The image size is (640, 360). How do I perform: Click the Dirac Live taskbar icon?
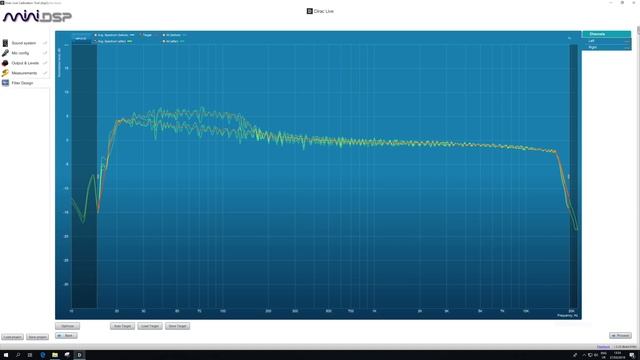click(x=79, y=355)
